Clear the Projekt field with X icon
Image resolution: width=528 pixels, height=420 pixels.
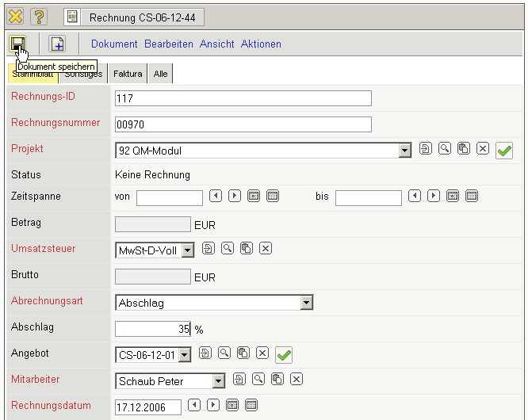coord(482,148)
